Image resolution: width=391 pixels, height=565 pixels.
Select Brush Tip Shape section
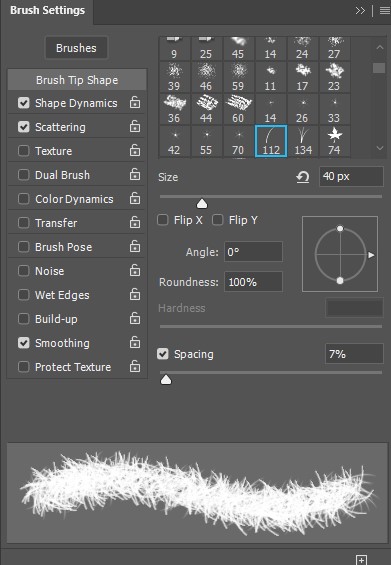[x=77, y=80]
